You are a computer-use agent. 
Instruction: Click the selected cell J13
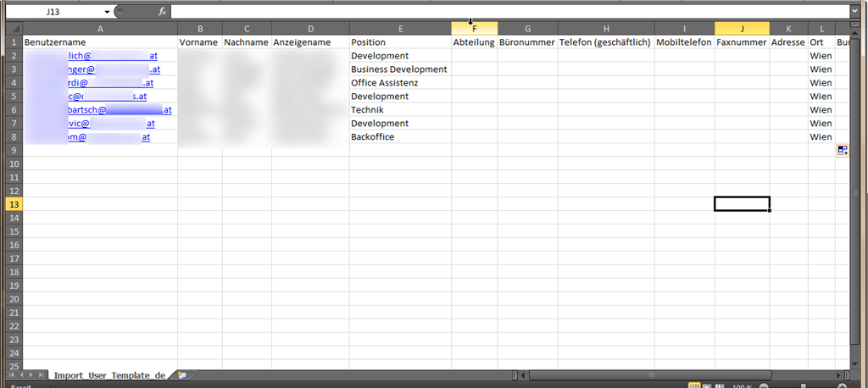743,204
